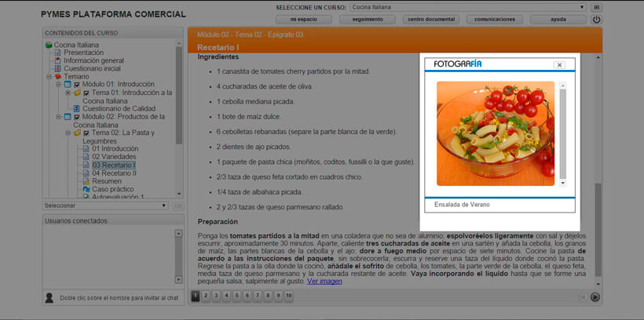644x320 pixels.
Task: Open Resumen tree item
Action: pyautogui.click(x=107, y=181)
